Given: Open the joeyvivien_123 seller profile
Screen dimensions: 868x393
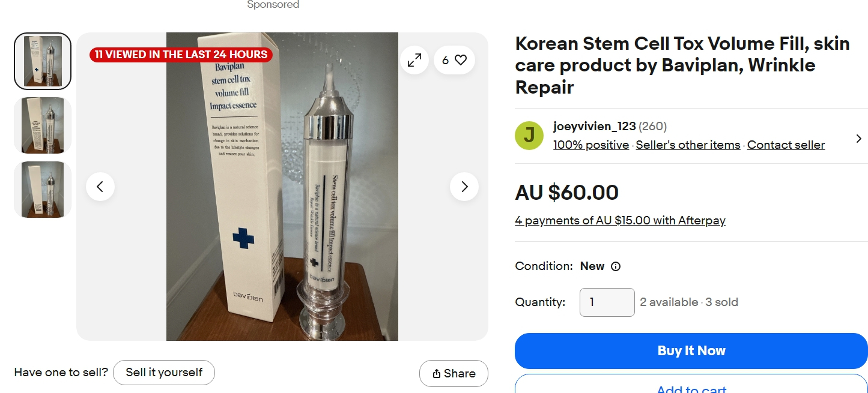Looking at the screenshot, I should coord(594,126).
